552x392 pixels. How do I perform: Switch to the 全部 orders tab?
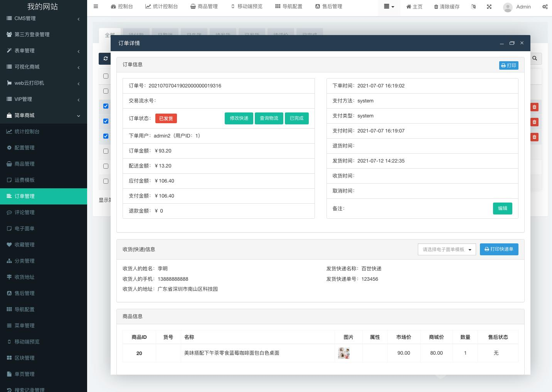pyautogui.click(x=110, y=35)
